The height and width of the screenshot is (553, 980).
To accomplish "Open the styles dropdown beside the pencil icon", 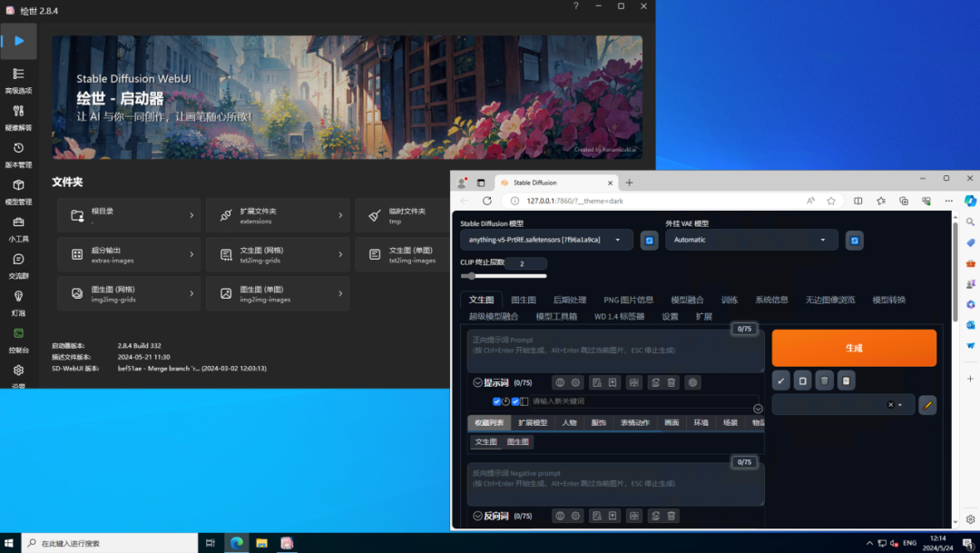I will click(843, 405).
